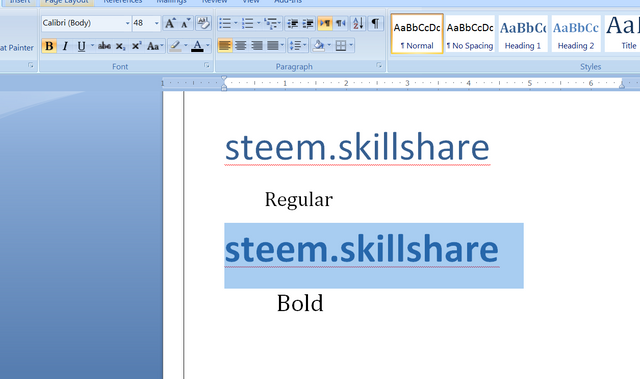The image size is (640, 379).
Task: Open Clipboard pane launcher
Action: point(31,65)
